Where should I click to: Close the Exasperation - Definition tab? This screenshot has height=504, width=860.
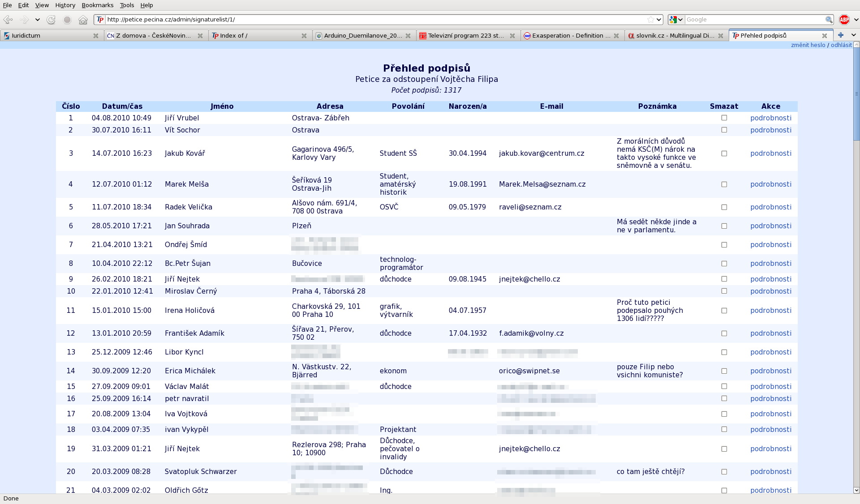(x=616, y=36)
